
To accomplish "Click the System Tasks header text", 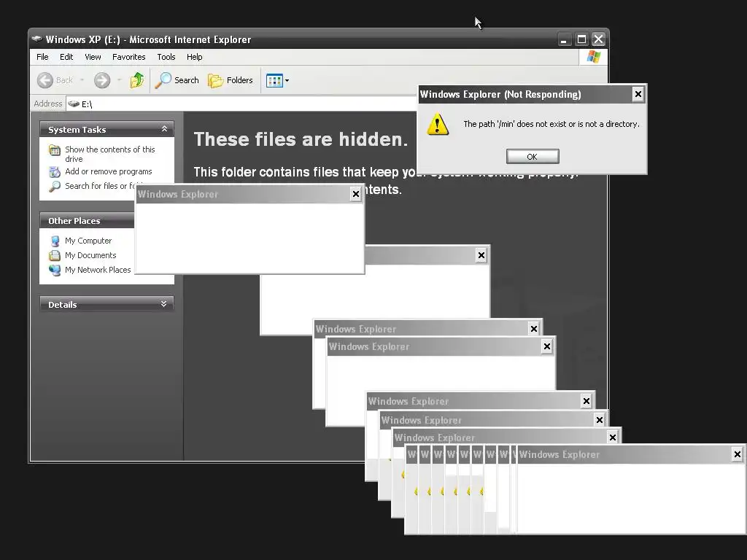I will 77,130.
